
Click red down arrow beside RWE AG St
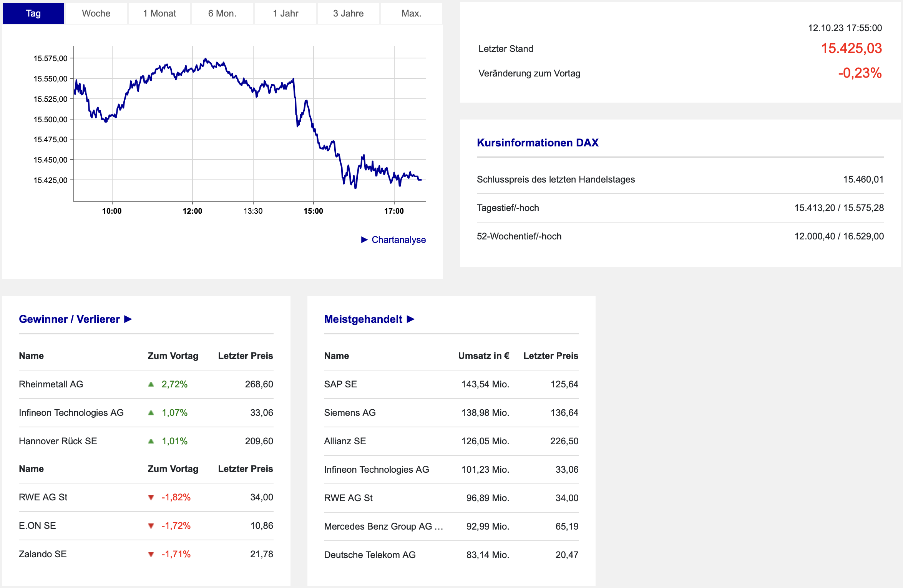(151, 498)
